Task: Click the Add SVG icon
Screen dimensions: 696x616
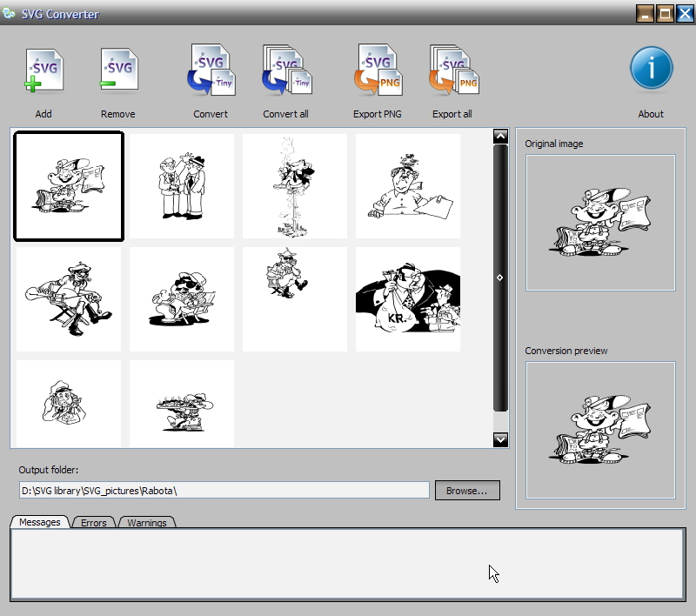Action: [43, 70]
